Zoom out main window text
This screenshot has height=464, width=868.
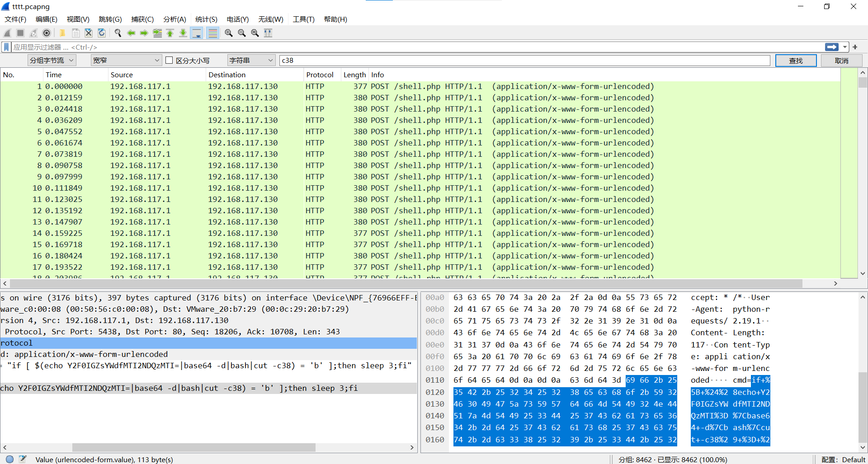[242, 33]
